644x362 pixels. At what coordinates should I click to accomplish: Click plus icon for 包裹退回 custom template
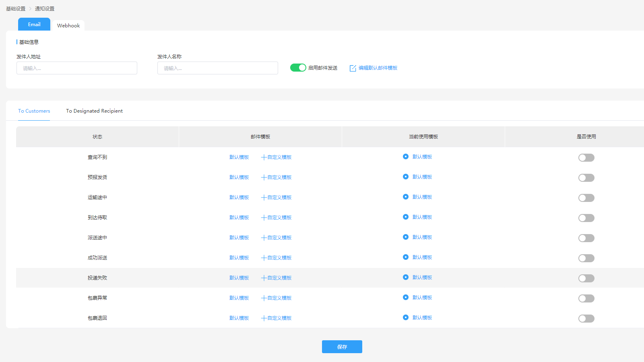point(264,318)
